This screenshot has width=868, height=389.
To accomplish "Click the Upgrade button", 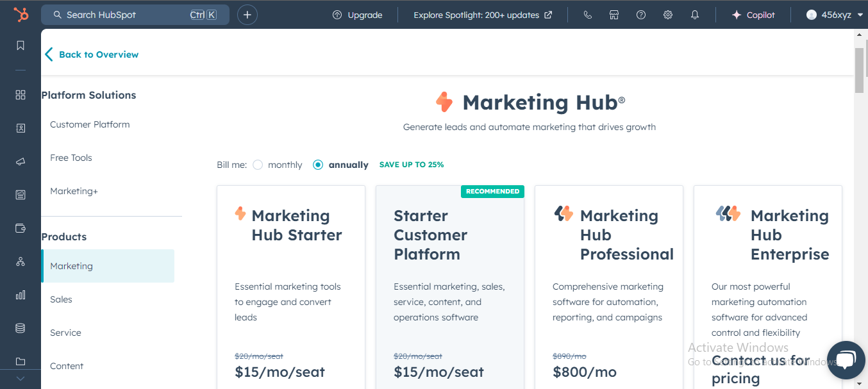I will (x=357, y=15).
